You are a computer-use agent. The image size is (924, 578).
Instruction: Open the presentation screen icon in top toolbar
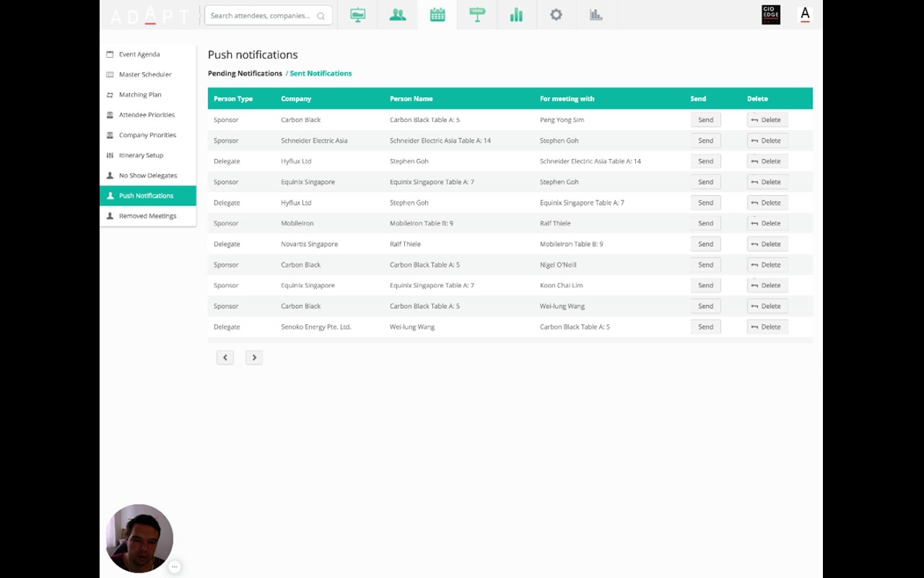(357, 14)
